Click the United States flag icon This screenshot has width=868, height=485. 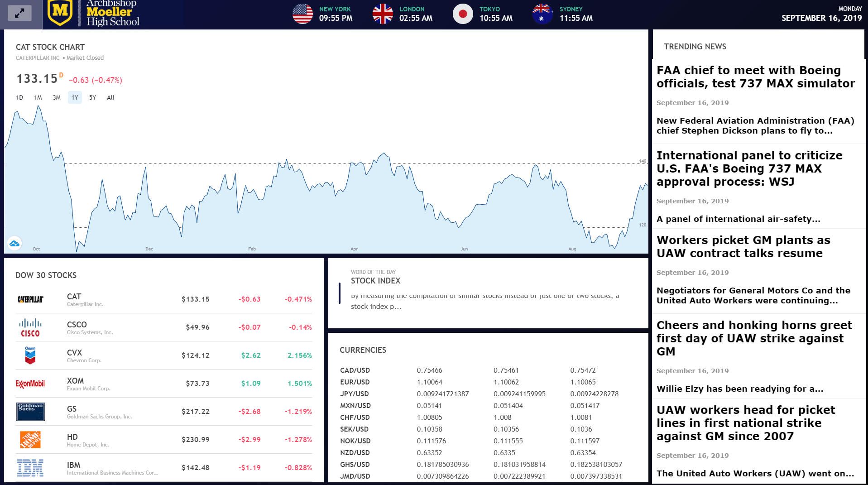303,14
